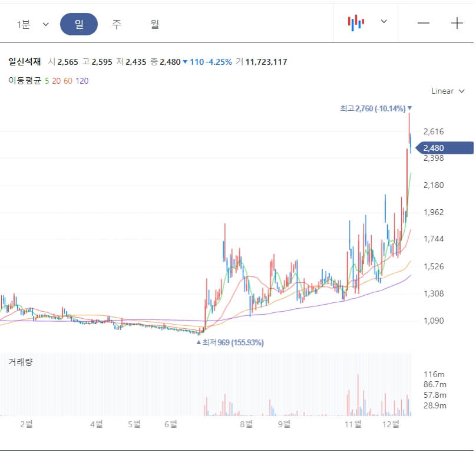Click the volume value 11,723,117

266,62
